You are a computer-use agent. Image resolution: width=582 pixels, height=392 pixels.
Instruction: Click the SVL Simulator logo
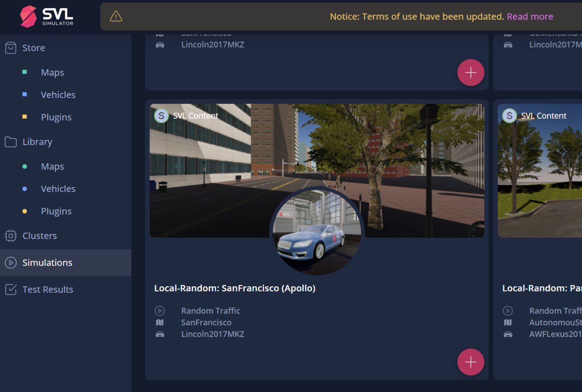click(47, 16)
